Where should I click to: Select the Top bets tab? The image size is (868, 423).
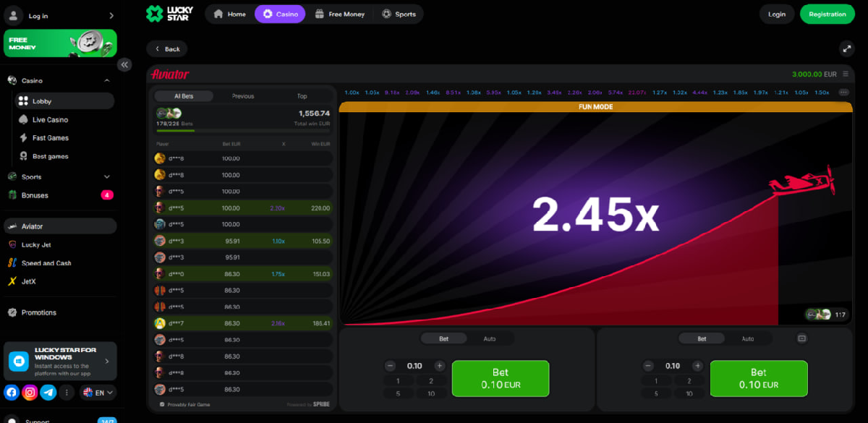click(302, 96)
